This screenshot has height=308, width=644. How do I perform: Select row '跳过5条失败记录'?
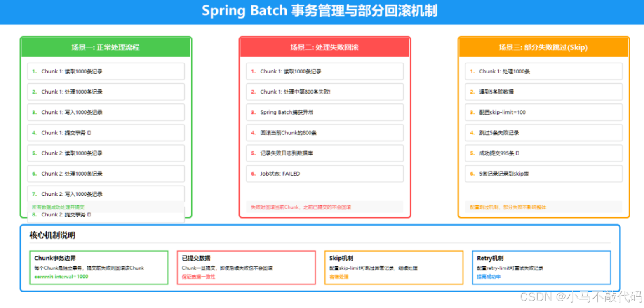(544, 133)
